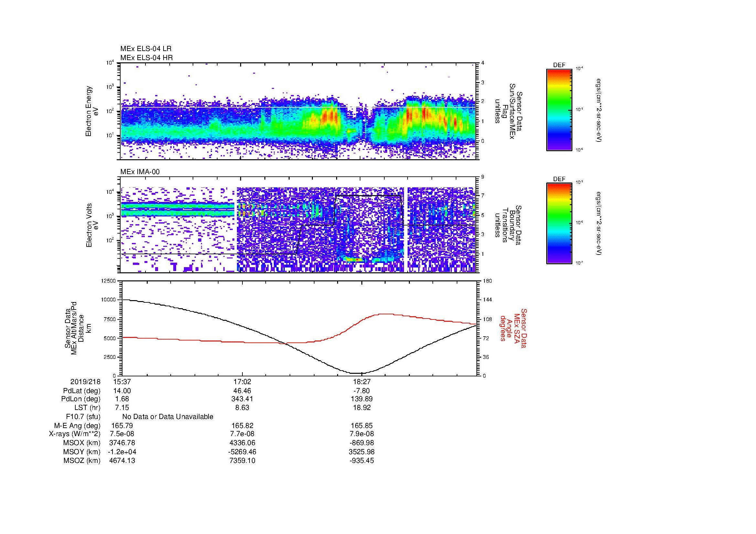Viewport: 756px width, 534px height.
Task: Click the 'LST (hr)' row label
Action: 87,408
